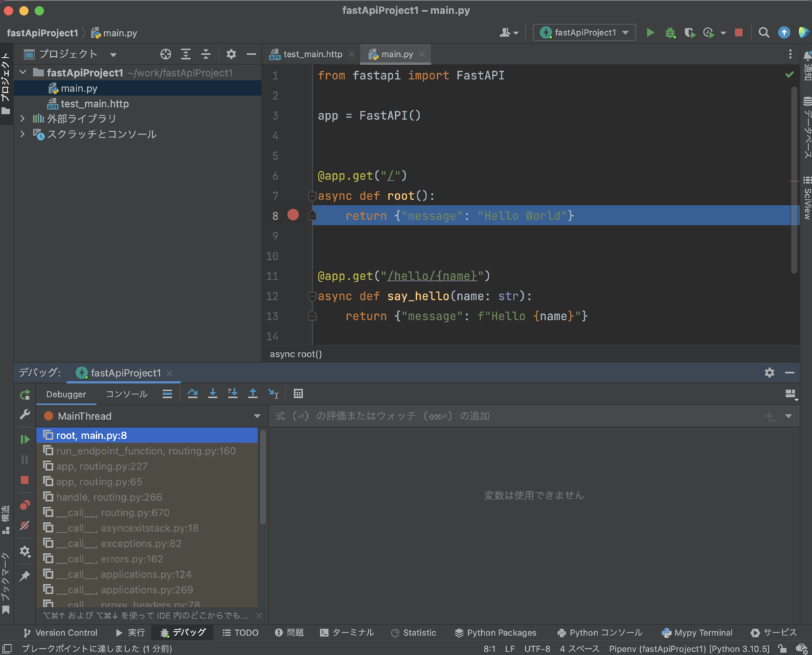
Task: Close the keyboard shortcut hint below the frames
Action: click(258, 616)
